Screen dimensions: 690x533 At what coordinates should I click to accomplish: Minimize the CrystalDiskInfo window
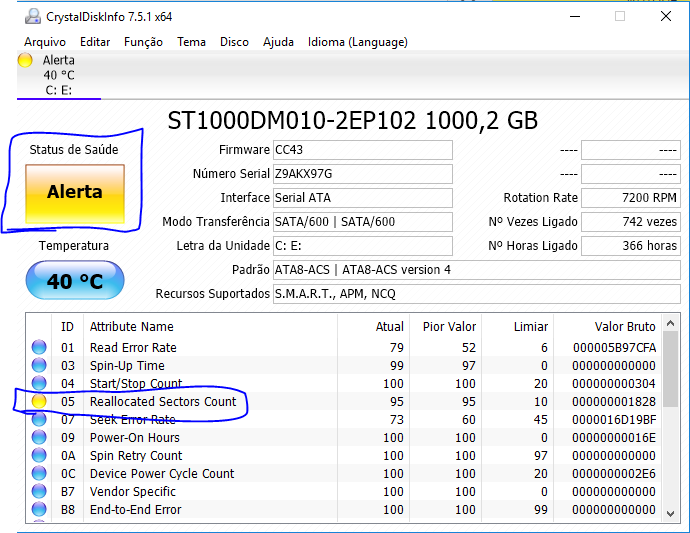(575, 17)
